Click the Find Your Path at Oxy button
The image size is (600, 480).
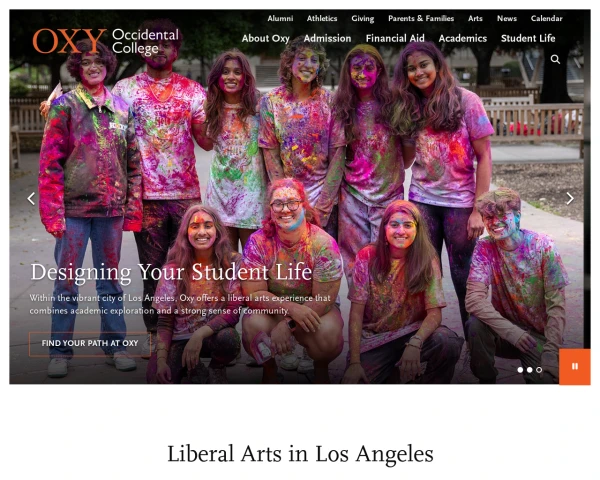pos(90,343)
